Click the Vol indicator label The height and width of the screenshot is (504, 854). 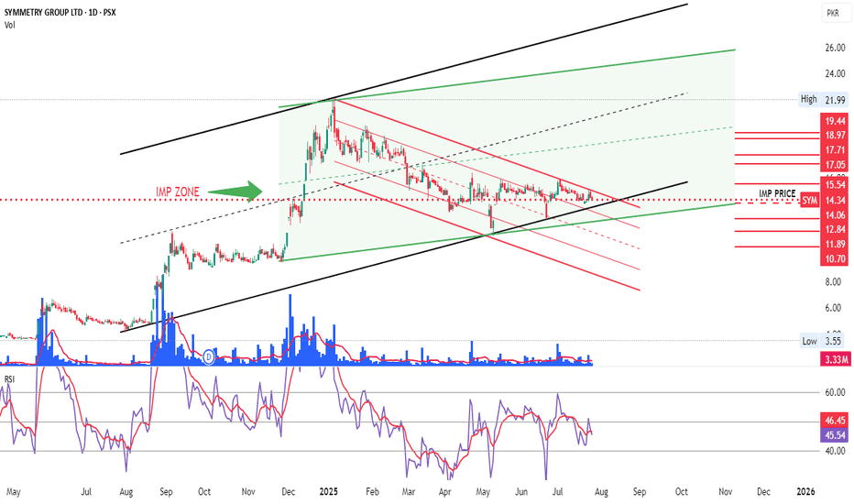[x=10, y=25]
